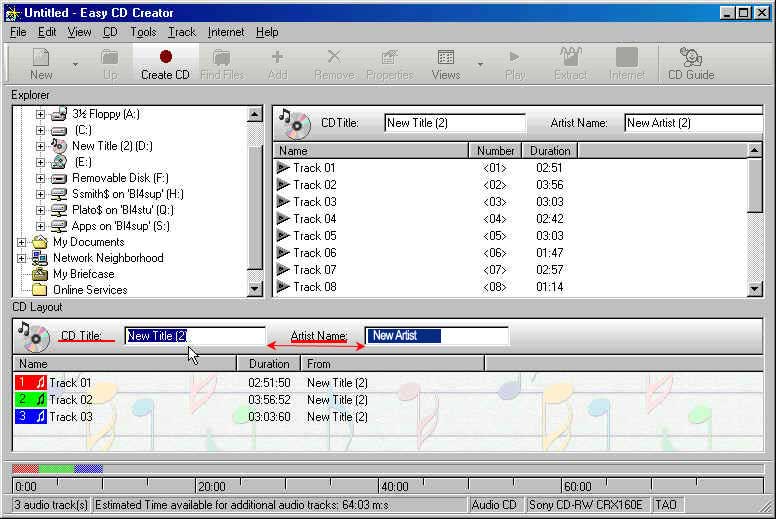Click the CD Layout Artist Name field

[436, 336]
